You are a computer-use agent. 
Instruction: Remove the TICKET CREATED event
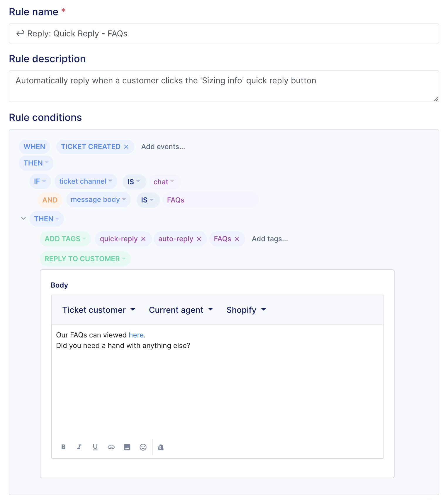click(x=126, y=147)
